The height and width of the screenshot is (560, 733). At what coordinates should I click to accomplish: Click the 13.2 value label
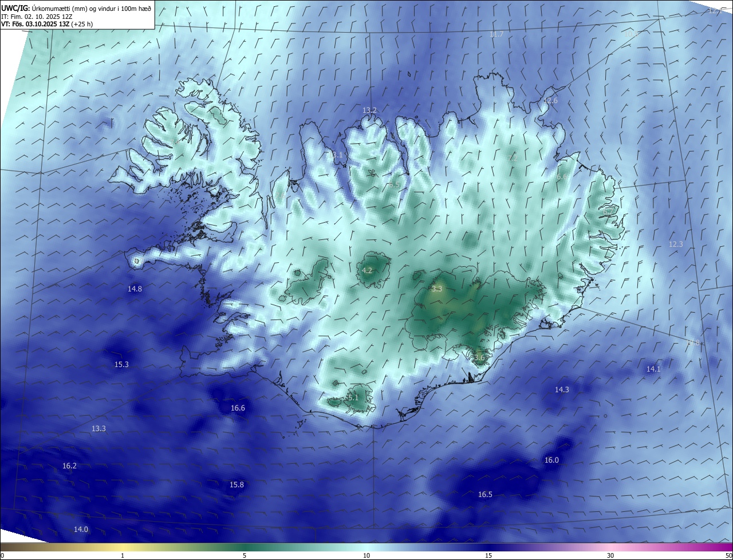370,110
